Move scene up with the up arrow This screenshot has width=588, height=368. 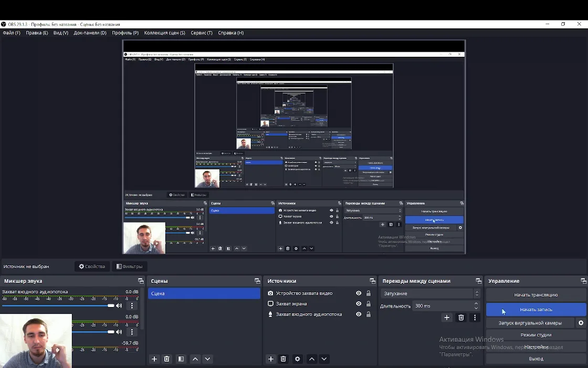coord(195,359)
